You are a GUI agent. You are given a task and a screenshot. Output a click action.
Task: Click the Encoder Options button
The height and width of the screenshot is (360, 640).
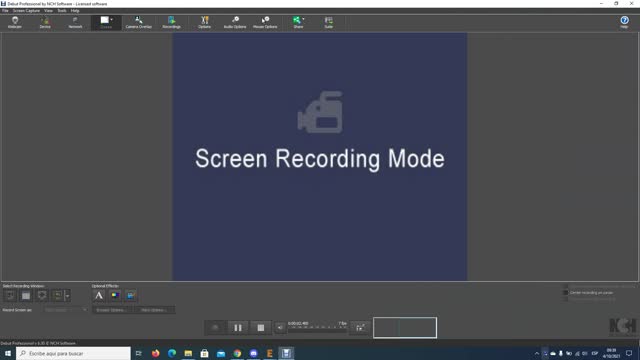(x=111, y=310)
